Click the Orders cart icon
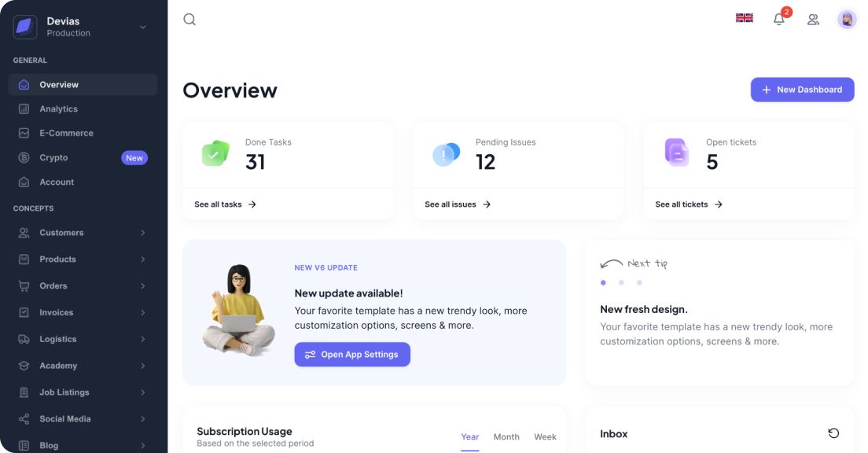The width and height of the screenshot is (868, 453). 24,285
